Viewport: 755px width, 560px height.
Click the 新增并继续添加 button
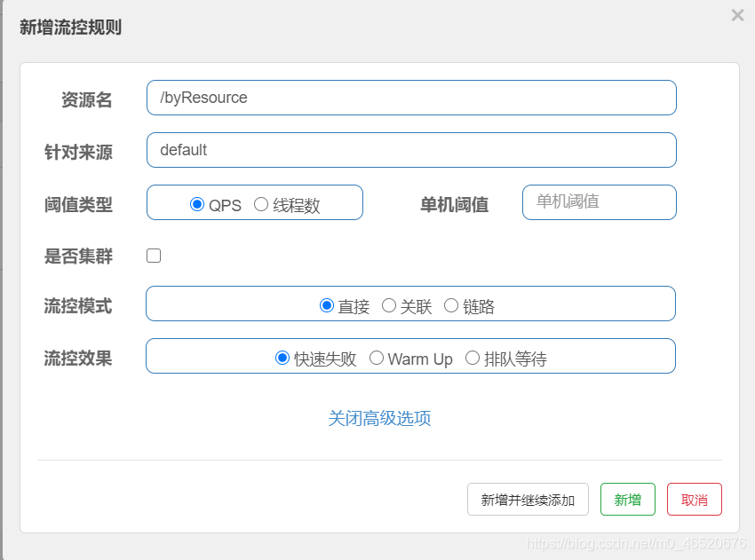click(528, 499)
